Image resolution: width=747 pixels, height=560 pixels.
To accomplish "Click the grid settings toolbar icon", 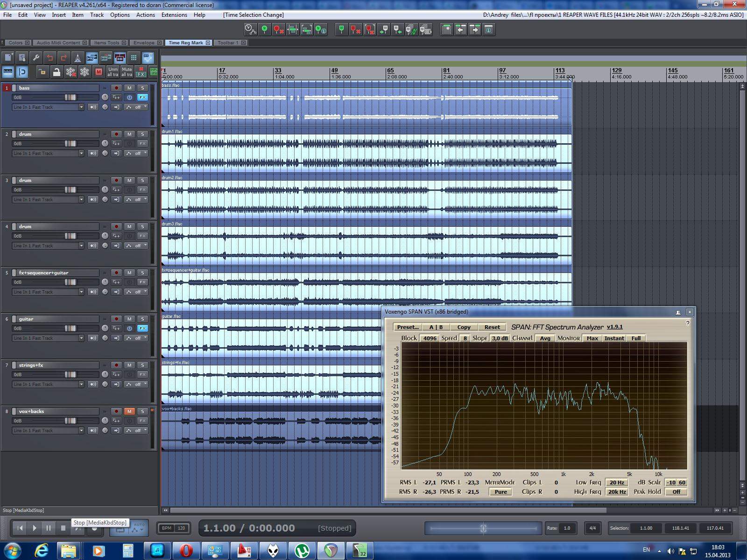I will click(134, 58).
